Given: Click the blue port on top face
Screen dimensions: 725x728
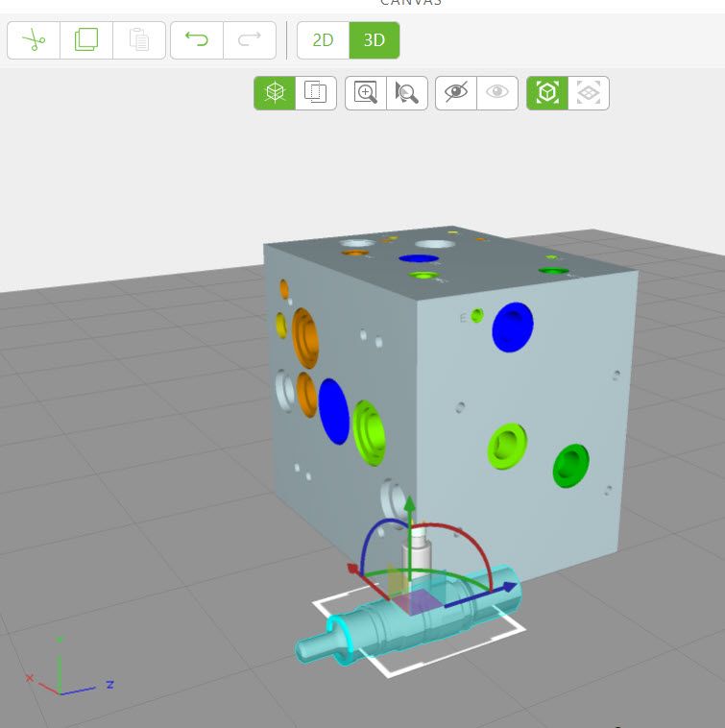Looking at the screenshot, I should [x=419, y=258].
